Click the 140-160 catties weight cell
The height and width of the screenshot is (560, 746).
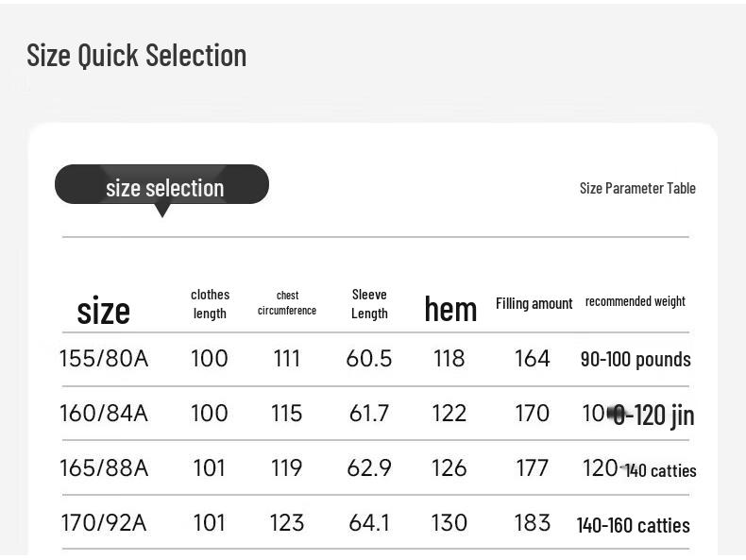click(x=634, y=525)
